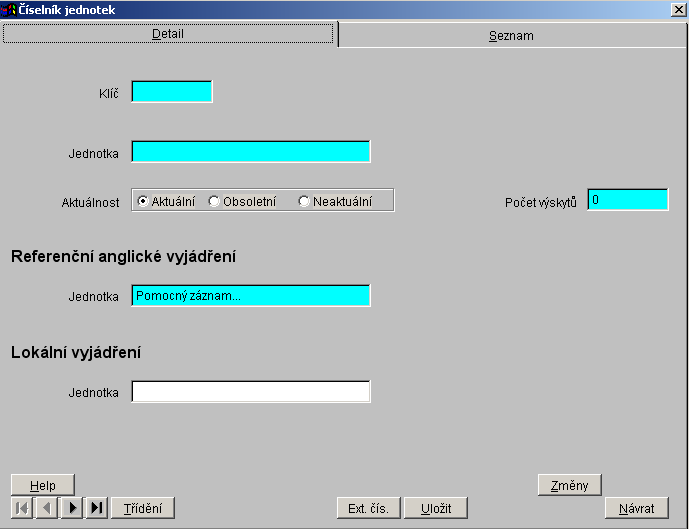Click the Pomocný záznam reference field
Viewport: 689px width, 529px height.
click(x=251, y=296)
